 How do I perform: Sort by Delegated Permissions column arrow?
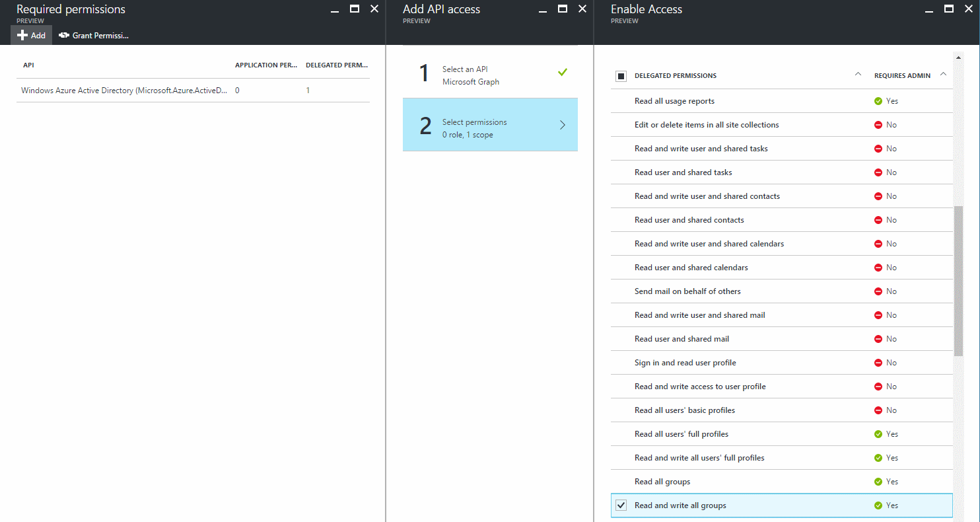pos(858,75)
